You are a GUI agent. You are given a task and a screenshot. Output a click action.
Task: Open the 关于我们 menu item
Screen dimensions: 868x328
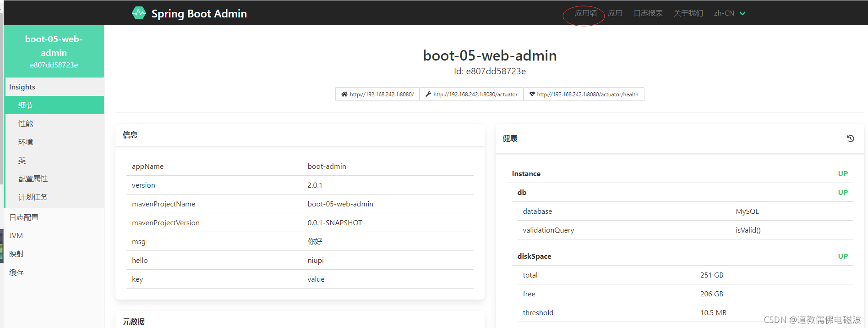point(688,13)
